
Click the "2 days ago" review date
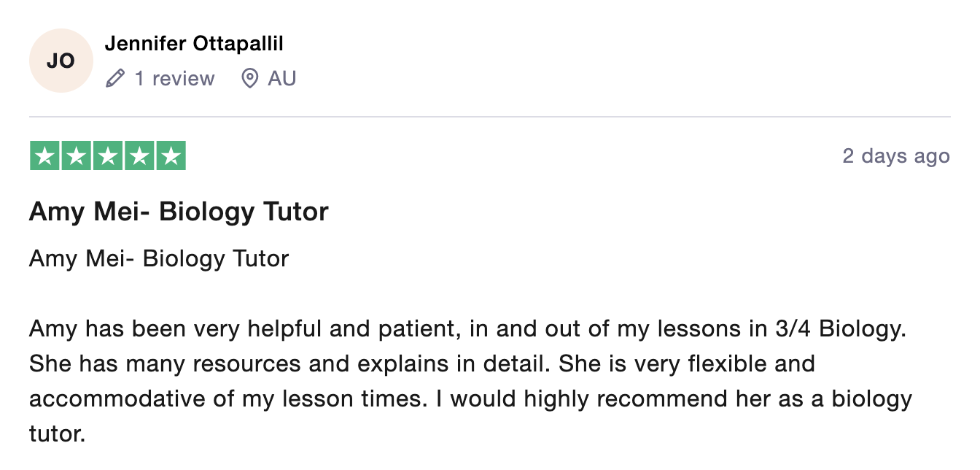point(896,156)
